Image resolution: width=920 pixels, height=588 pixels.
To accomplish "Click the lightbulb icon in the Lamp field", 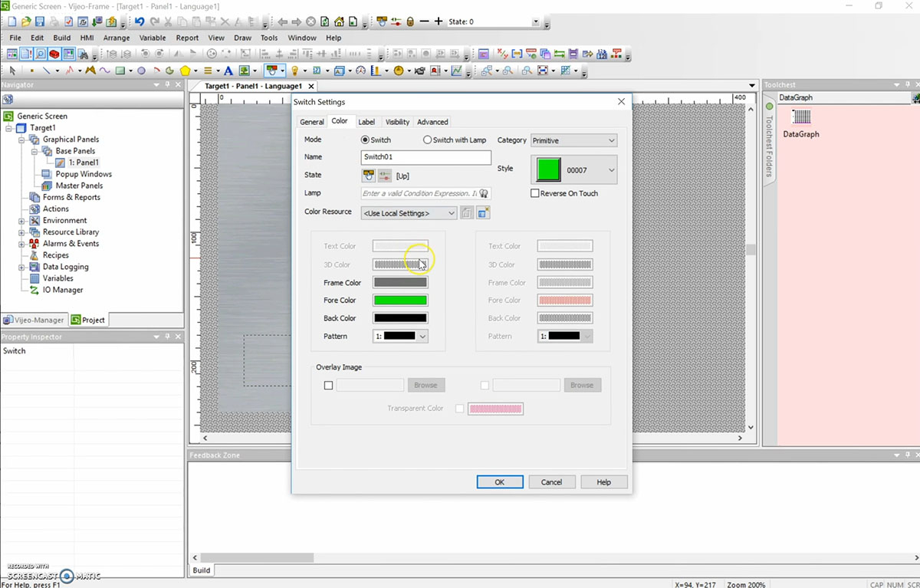I will (484, 193).
